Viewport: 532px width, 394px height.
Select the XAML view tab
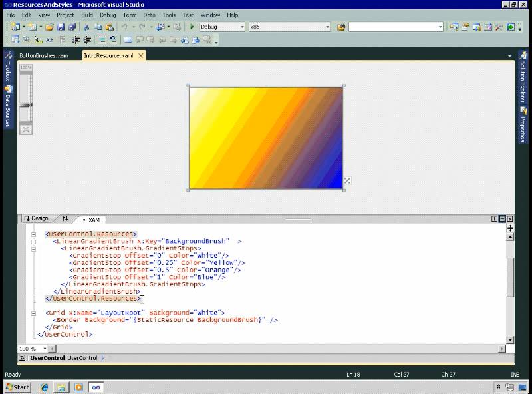[92, 220]
